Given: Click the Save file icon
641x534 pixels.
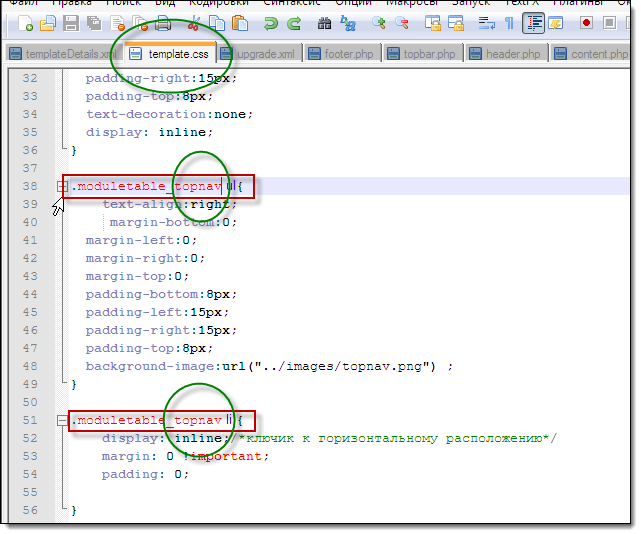Looking at the screenshot, I should (x=69, y=22).
